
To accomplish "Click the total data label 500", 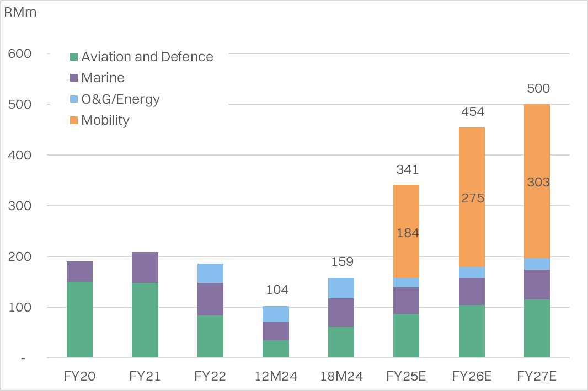I will pyautogui.click(x=538, y=89).
